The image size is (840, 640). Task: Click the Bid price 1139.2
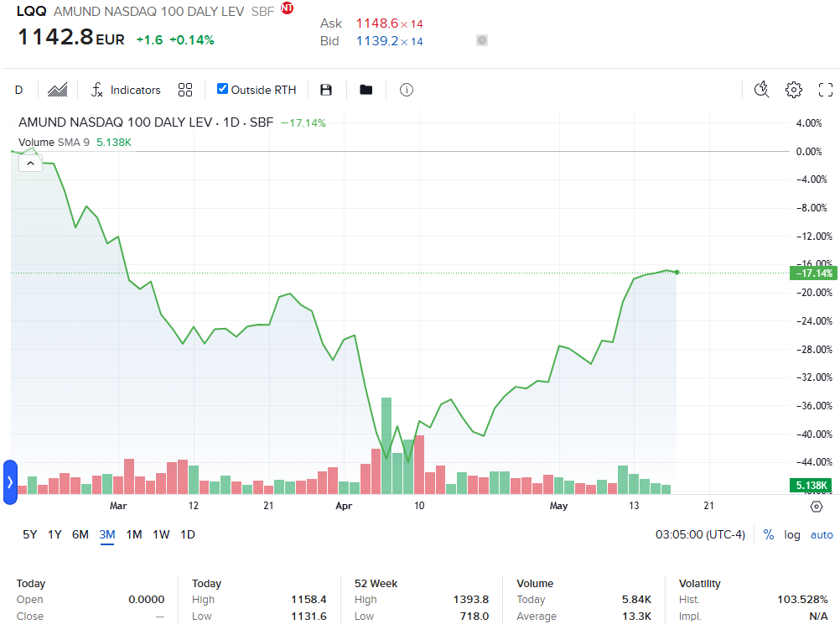click(377, 41)
